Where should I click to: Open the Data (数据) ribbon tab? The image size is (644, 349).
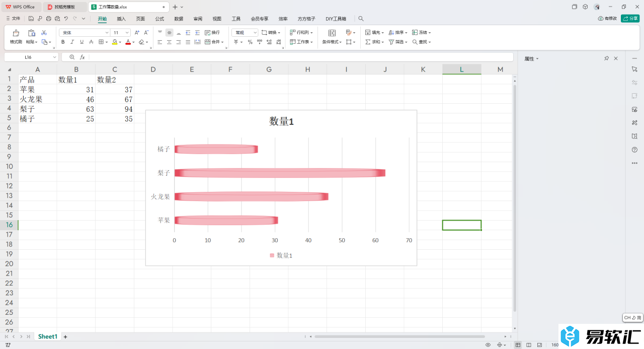tap(179, 19)
